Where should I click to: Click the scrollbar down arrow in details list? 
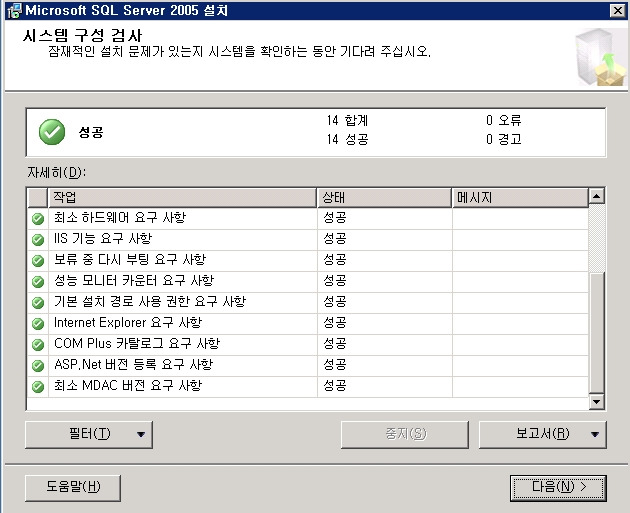[x=597, y=401]
